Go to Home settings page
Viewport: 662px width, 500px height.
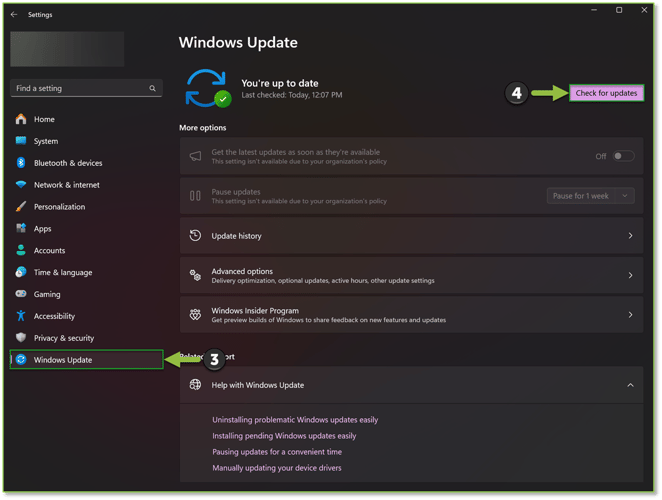click(44, 120)
